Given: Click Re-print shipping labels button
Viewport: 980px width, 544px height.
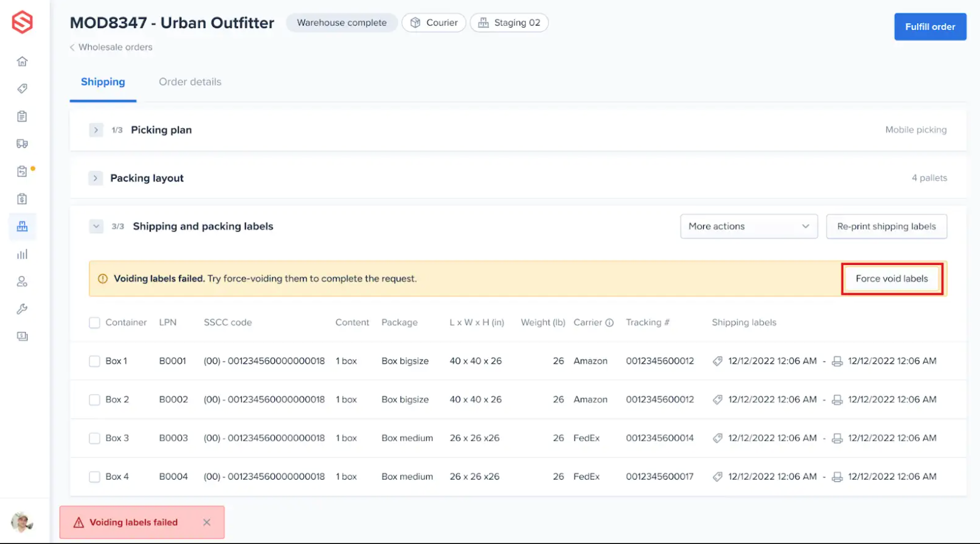Looking at the screenshot, I should (886, 226).
